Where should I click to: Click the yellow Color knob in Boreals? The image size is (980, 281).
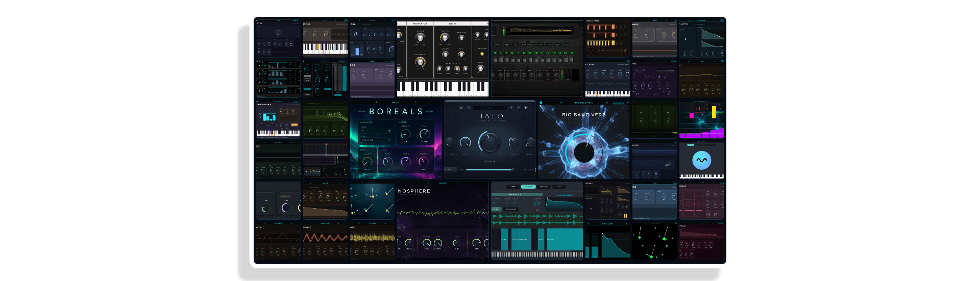(x=367, y=162)
